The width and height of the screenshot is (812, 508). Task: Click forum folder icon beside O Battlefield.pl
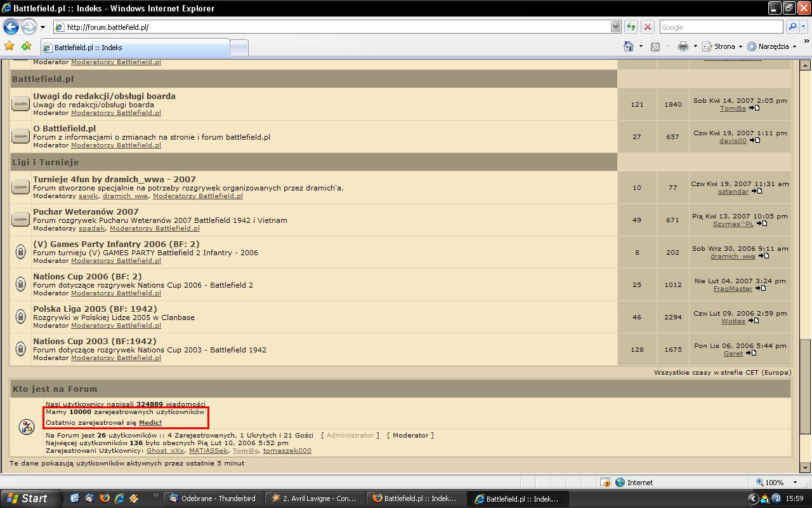click(x=20, y=137)
